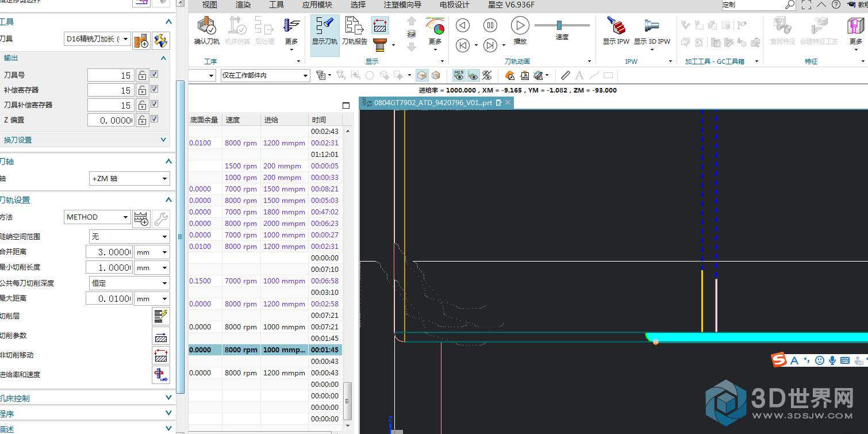The width and height of the screenshot is (868, 434).
Task: Open the 注塑模向导 menu tab
Action: (x=402, y=5)
